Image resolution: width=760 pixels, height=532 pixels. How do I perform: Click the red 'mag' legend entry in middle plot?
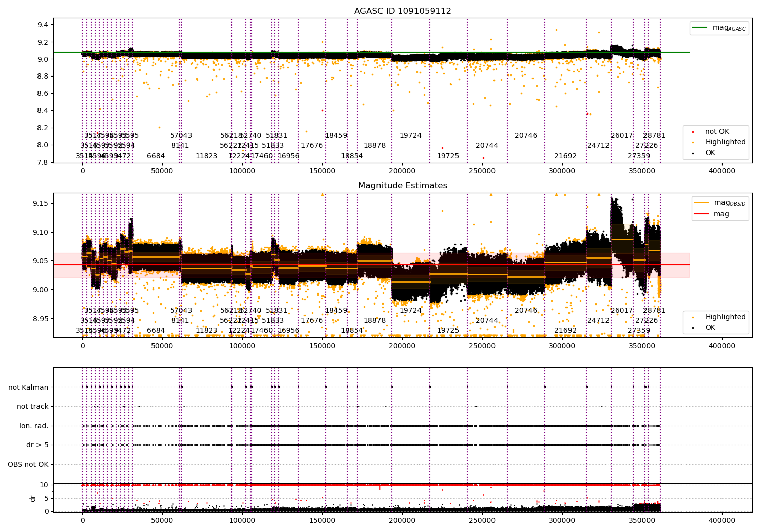(x=712, y=214)
